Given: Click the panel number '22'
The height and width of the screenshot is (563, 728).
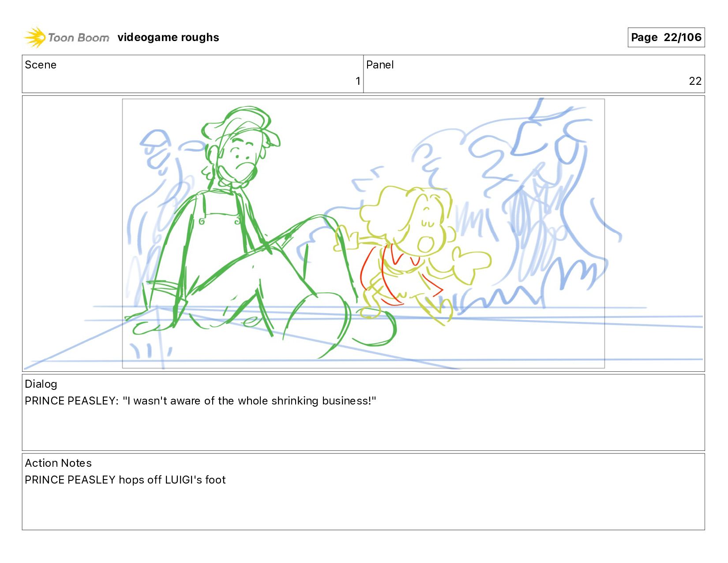Looking at the screenshot, I should click(x=695, y=81).
